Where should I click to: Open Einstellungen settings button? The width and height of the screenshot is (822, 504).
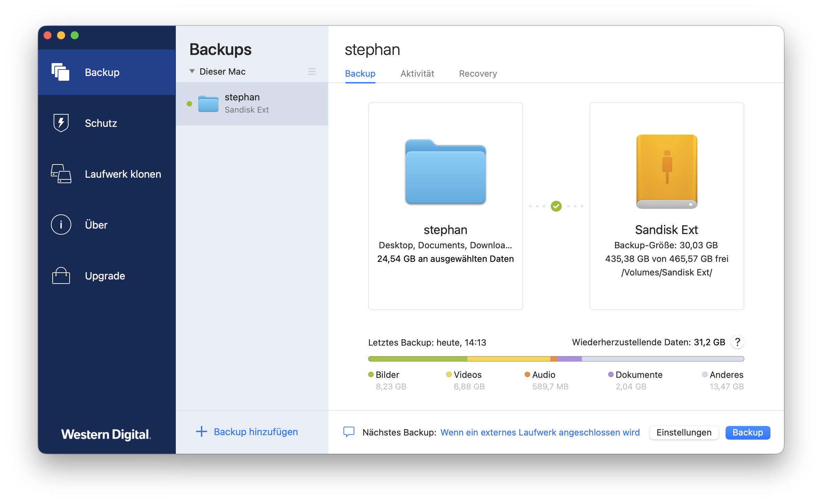(684, 432)
